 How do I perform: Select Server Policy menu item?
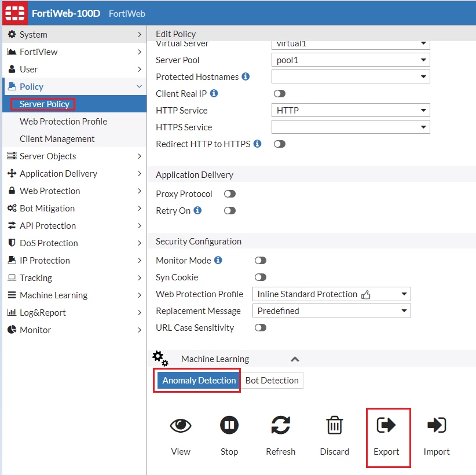pos(74,104)
